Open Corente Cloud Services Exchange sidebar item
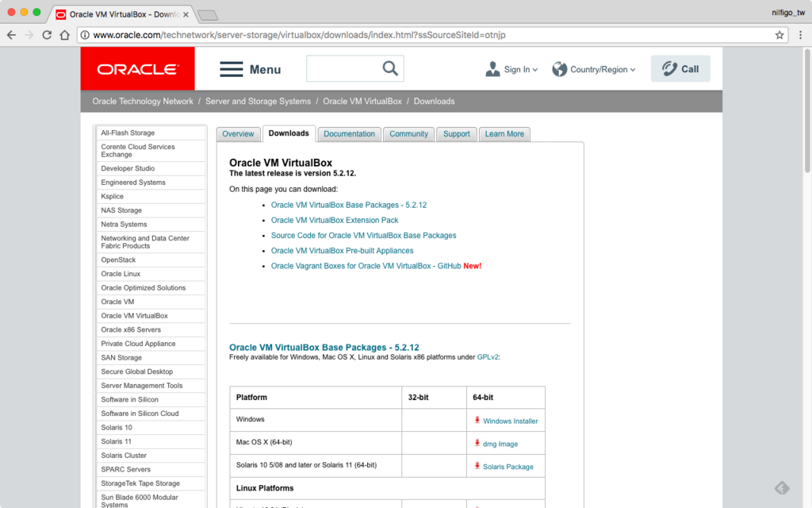The width and height of the screenshot is (812, 508). click(x=138, y=150)
